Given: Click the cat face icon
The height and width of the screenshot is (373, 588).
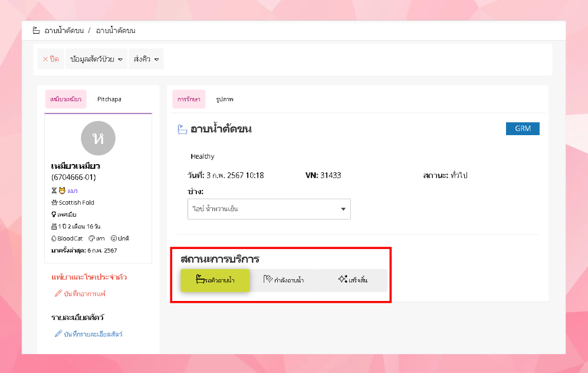Looking at the screenshot, I should point(63,191).
